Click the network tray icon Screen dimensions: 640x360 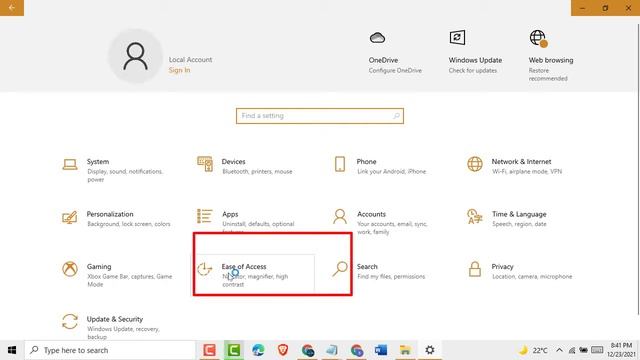(x=572, y=350)
